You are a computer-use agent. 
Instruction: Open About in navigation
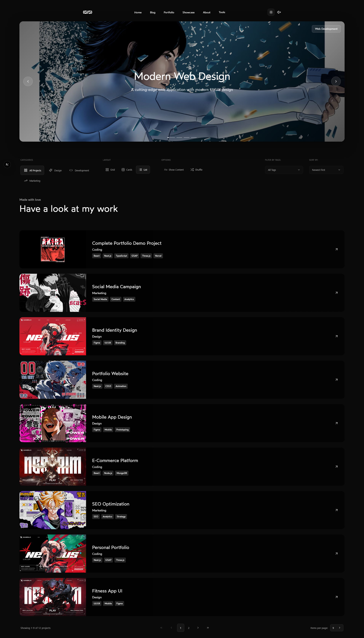pos(207,12)
